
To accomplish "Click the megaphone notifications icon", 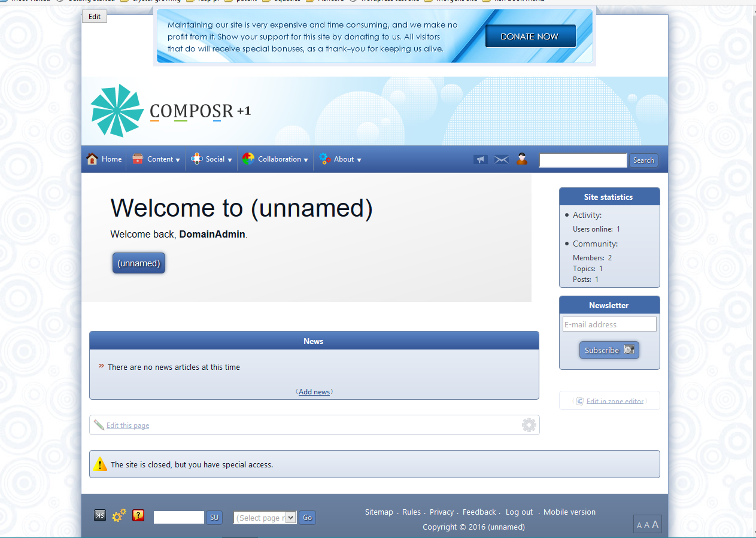I will (x=480, y=160).
